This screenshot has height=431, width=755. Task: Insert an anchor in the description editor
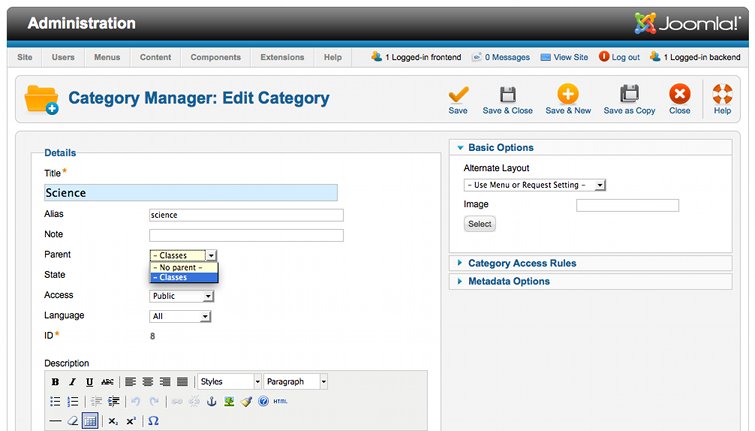coord(211,401)
